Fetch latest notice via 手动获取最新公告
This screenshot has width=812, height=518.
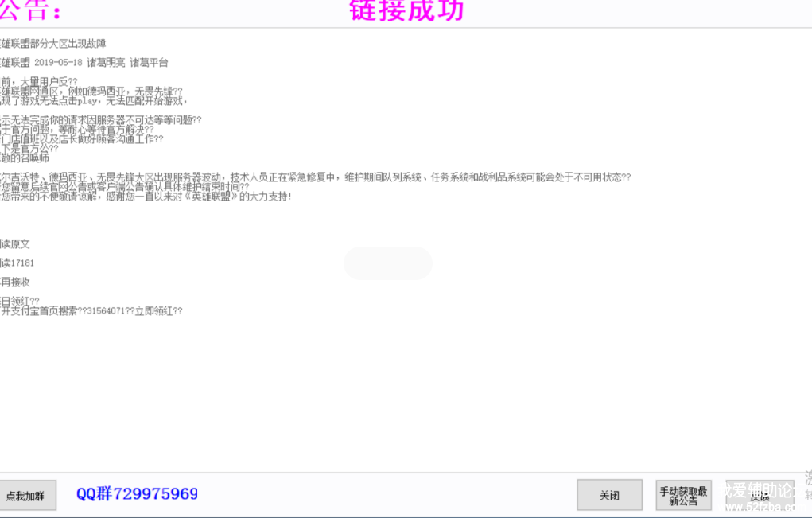pos(683,495)
